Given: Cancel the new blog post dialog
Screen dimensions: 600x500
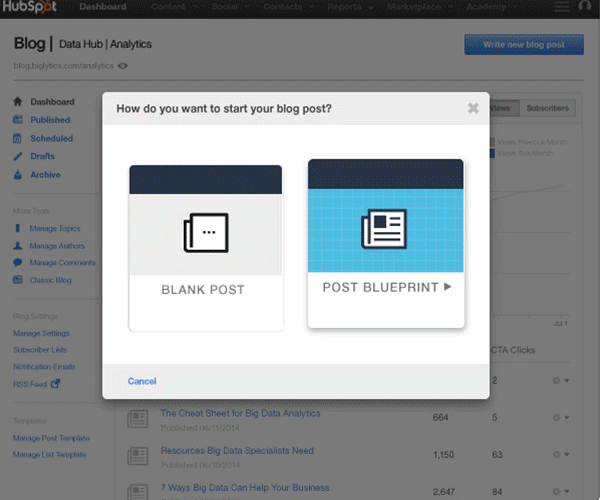Looking at the screenshot, I should click(142, 381).
